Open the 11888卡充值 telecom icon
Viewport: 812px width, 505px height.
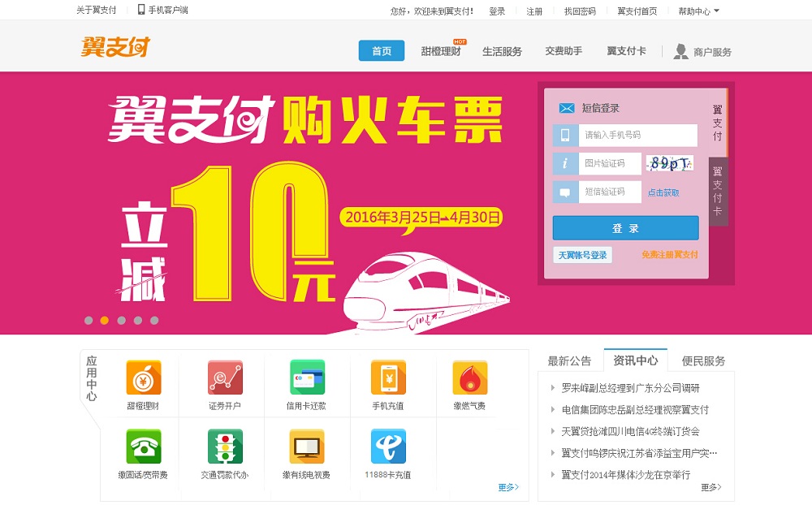coord(388,447)
